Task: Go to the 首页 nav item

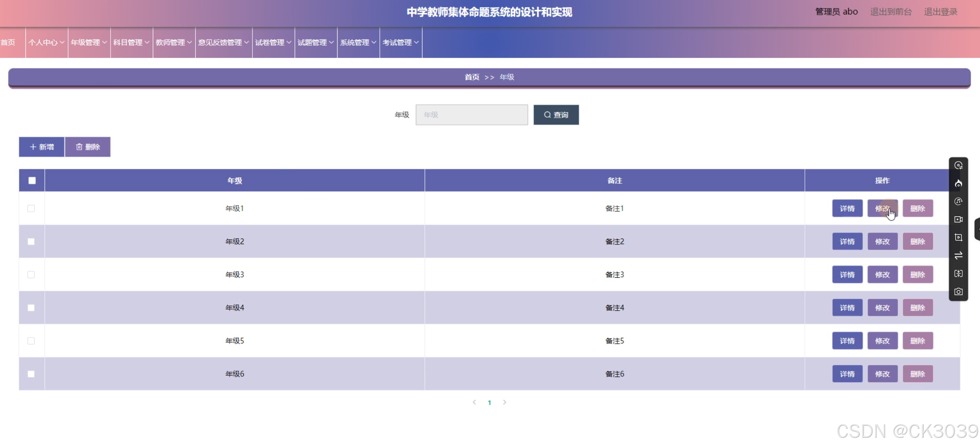Action: tap(8, 43)
